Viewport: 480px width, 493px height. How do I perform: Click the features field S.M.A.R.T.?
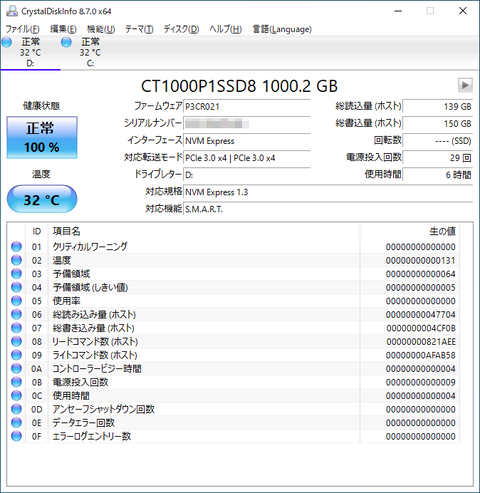pos(328,209)
